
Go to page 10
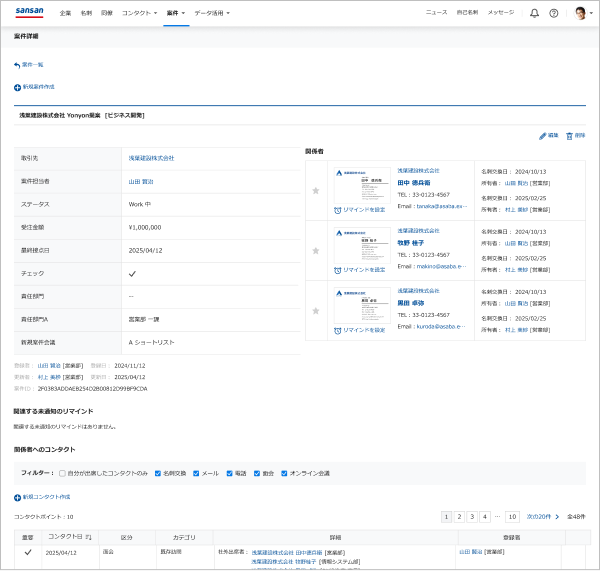tap(512, 517)
